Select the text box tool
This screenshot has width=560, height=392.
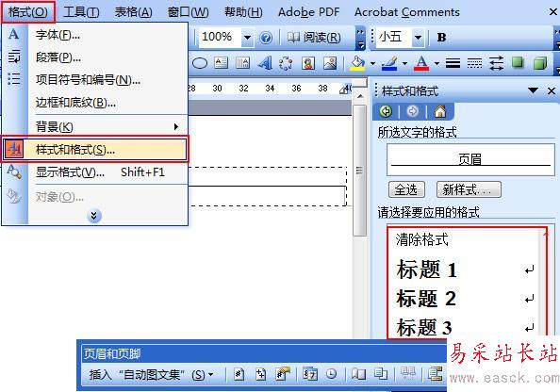221,63
